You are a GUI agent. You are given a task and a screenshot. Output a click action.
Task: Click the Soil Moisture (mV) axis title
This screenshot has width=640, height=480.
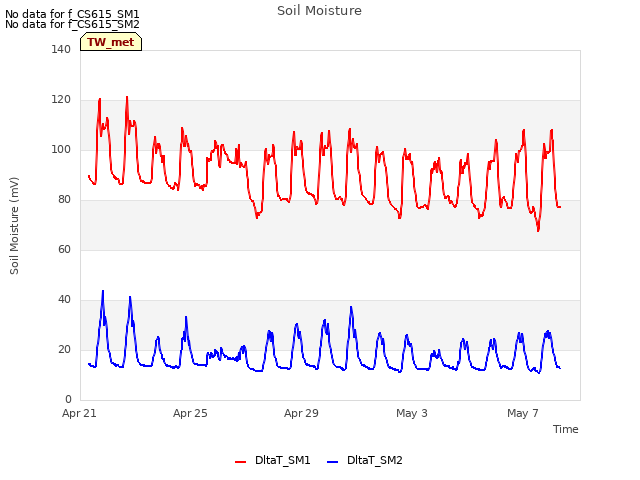tap(14, 226)
